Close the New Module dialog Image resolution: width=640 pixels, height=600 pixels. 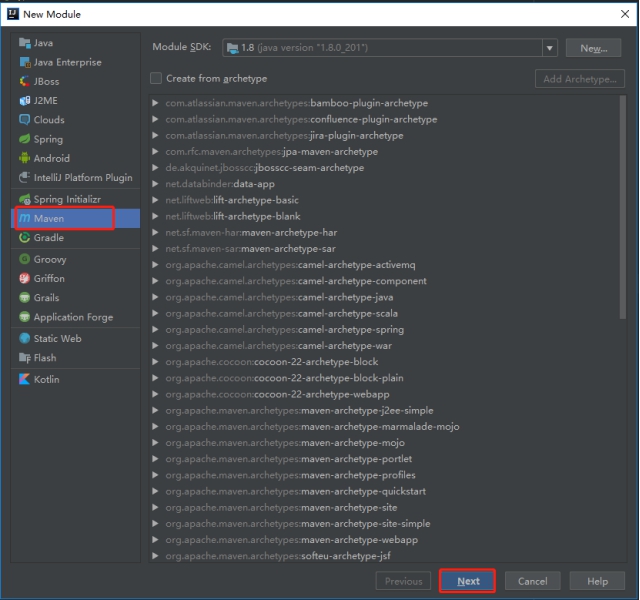tap(624, 14)
